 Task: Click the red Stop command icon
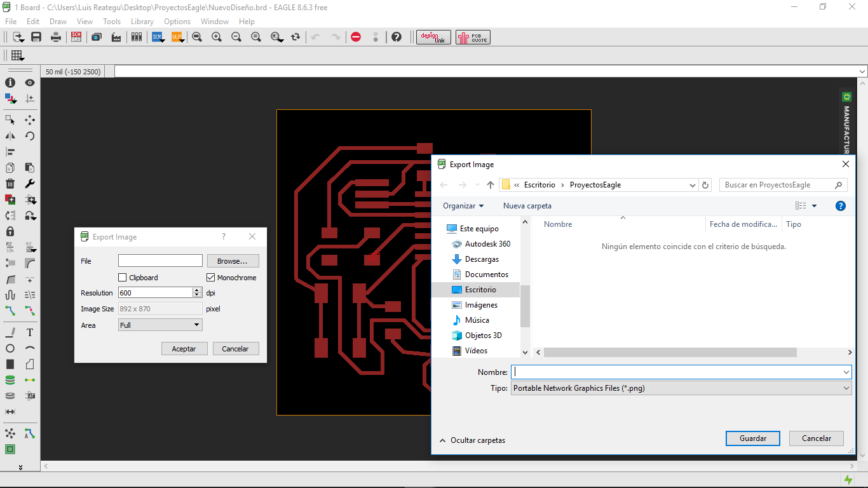pos(356,37)
